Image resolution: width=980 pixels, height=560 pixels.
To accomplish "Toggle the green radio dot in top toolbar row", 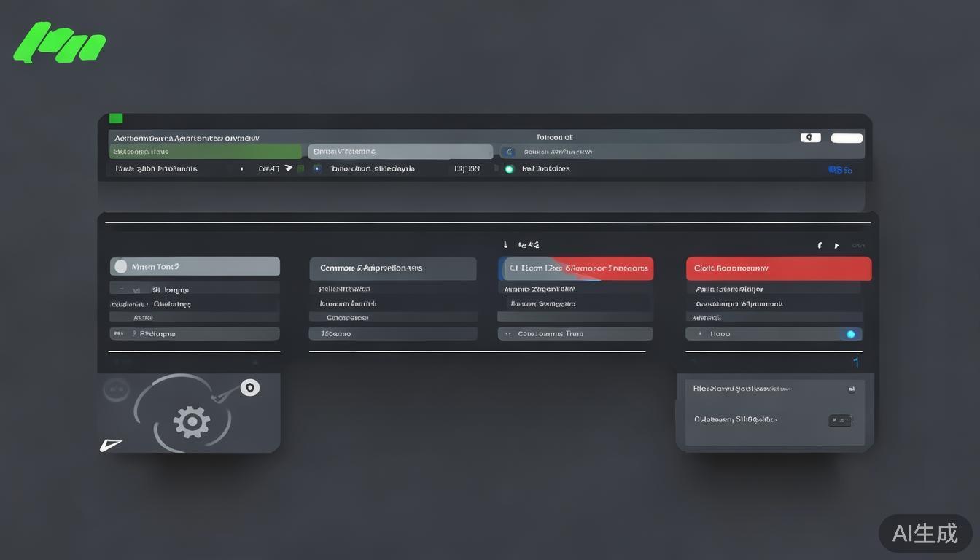I will coord(509,169).
